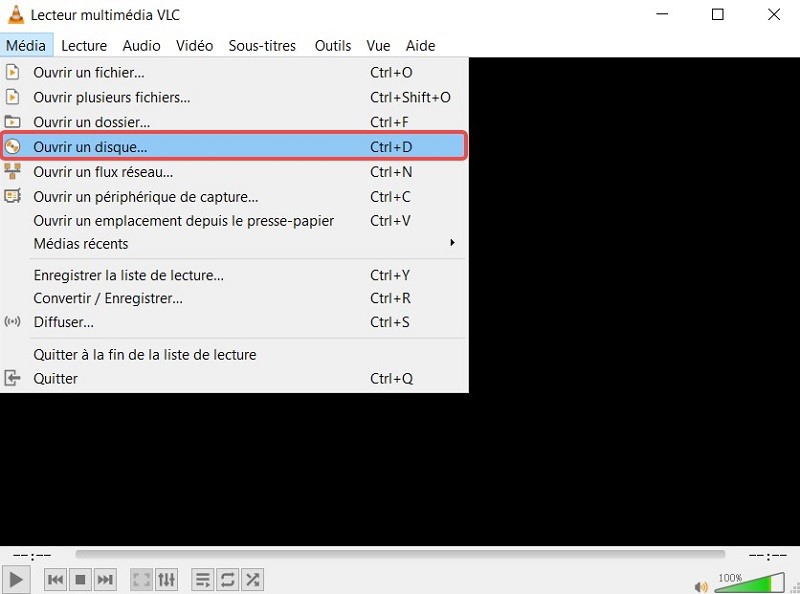Maximize the VLC window
800x594 pixels.
[x=717, y=14]
